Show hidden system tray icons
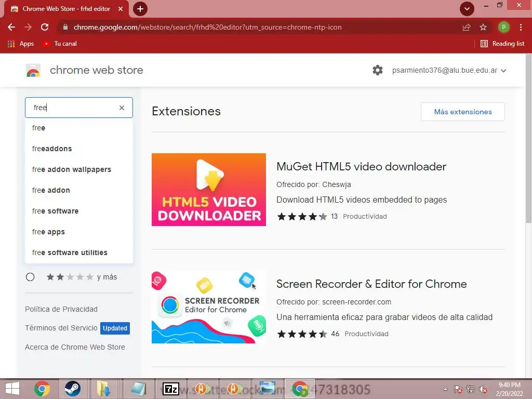 point(445,389)
